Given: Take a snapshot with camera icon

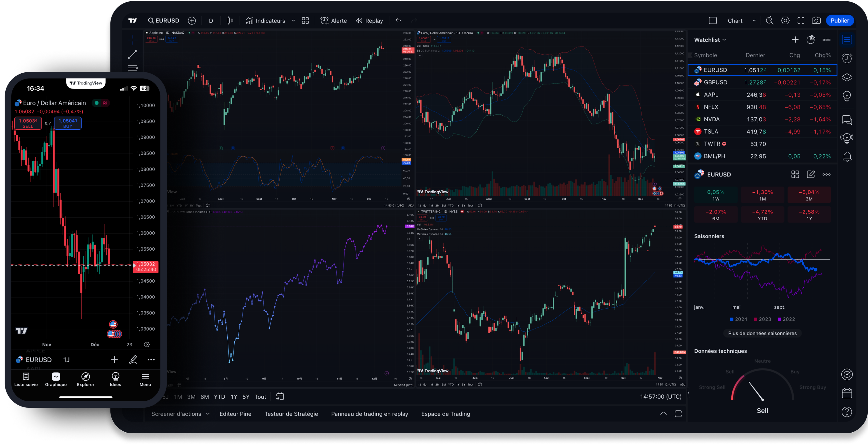Looking at the screenshot, I should pyautogui.click(x=816, y=21).
